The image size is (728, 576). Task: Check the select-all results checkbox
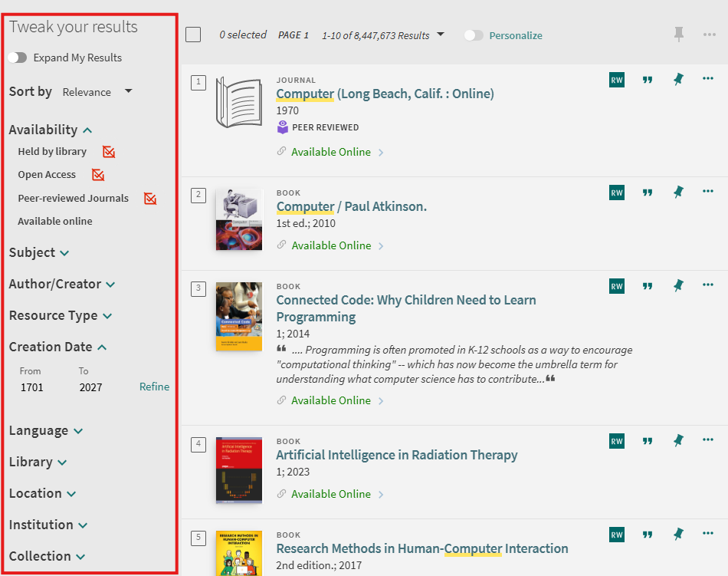(x=193, y=35)
